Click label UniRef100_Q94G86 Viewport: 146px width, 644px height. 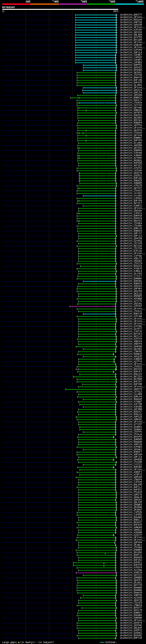(131, 347)
